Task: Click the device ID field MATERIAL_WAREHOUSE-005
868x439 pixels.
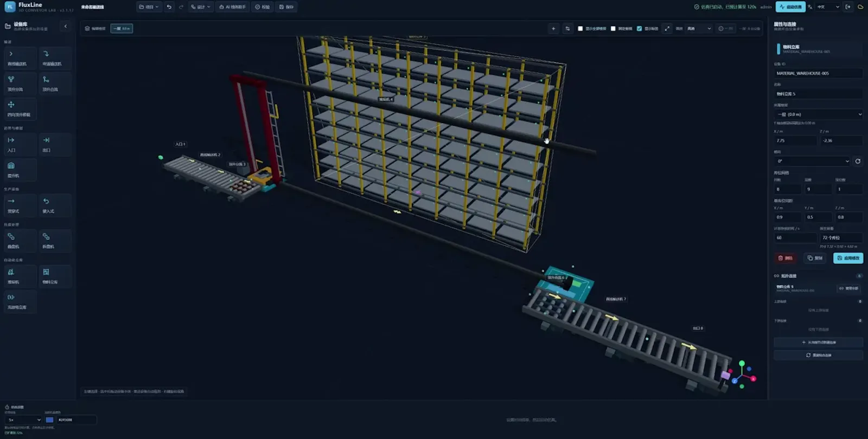Action: pos(819,73)
